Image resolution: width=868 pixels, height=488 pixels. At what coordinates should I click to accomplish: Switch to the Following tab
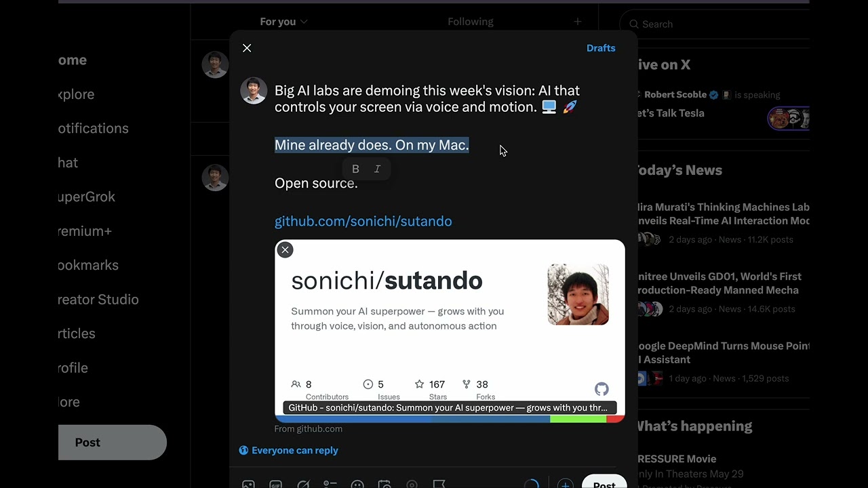click(x=471, y=22)
